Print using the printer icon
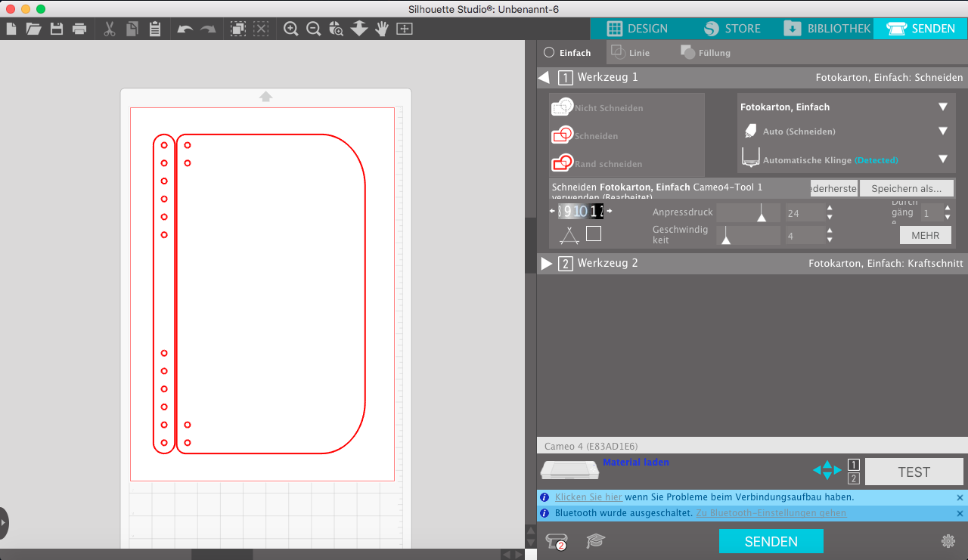968x560 pixels. pos(79,29)
